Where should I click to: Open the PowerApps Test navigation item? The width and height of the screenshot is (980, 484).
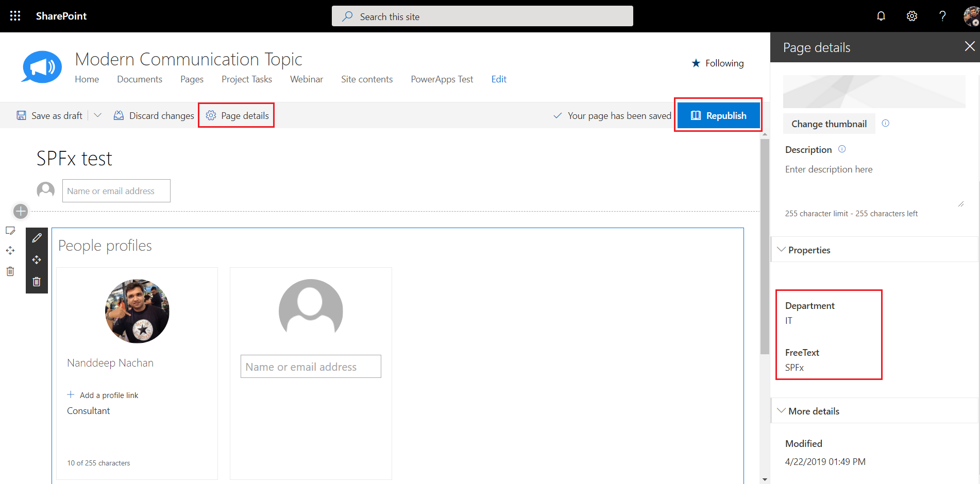[442, 79]
